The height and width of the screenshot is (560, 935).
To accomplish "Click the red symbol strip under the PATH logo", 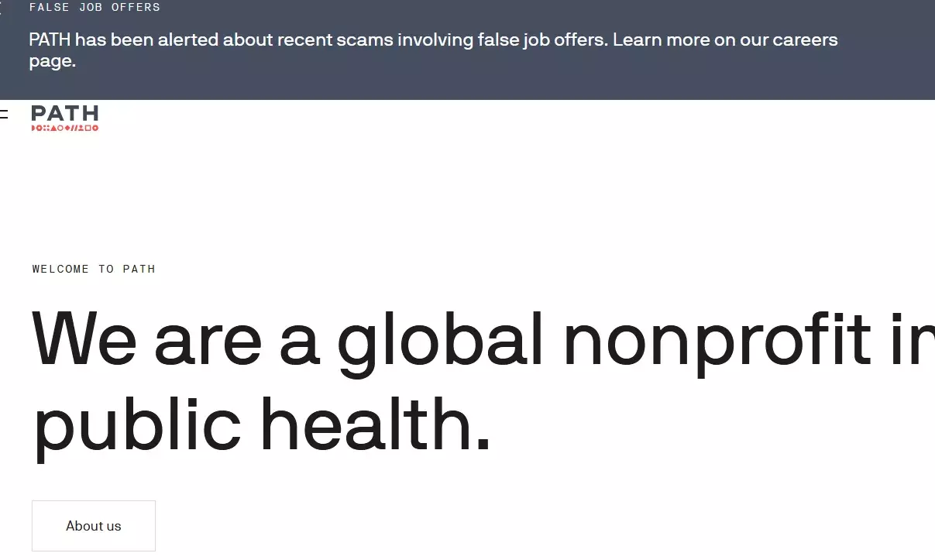I will point(65,128).
